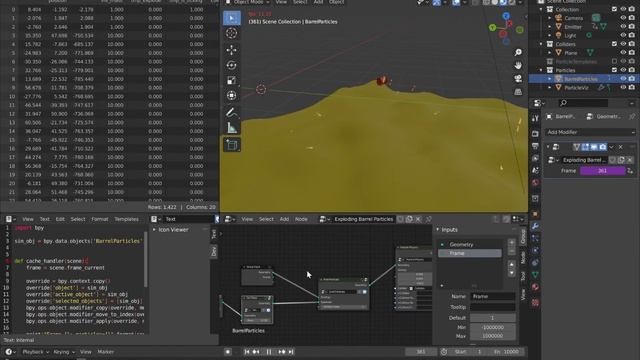
Task: Open the Keying dropdown in timeline
Action: 64,352
